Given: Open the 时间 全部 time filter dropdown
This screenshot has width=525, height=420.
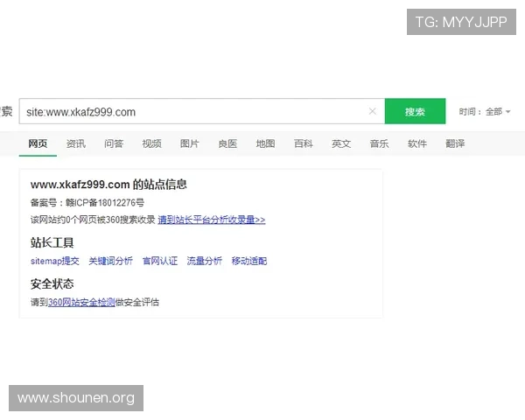Looking at the screenshot, I should click(x=485, y=111).
